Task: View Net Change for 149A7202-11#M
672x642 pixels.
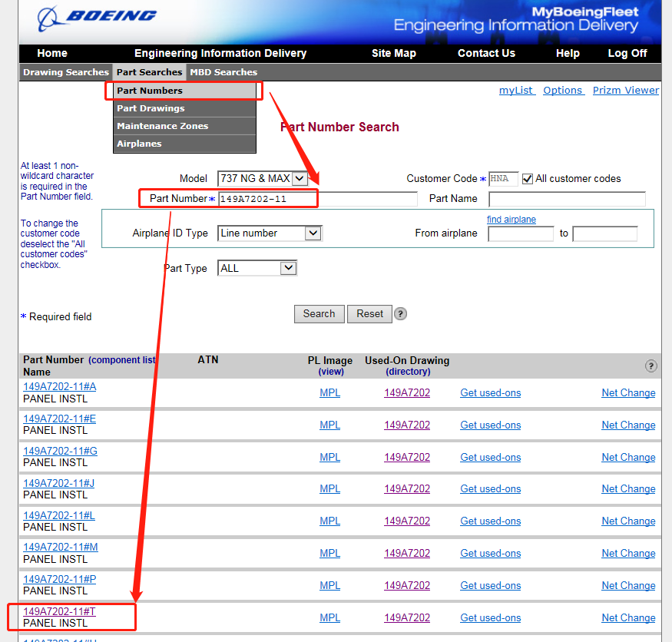Action: pyautogui.click(x=629, y=554)
